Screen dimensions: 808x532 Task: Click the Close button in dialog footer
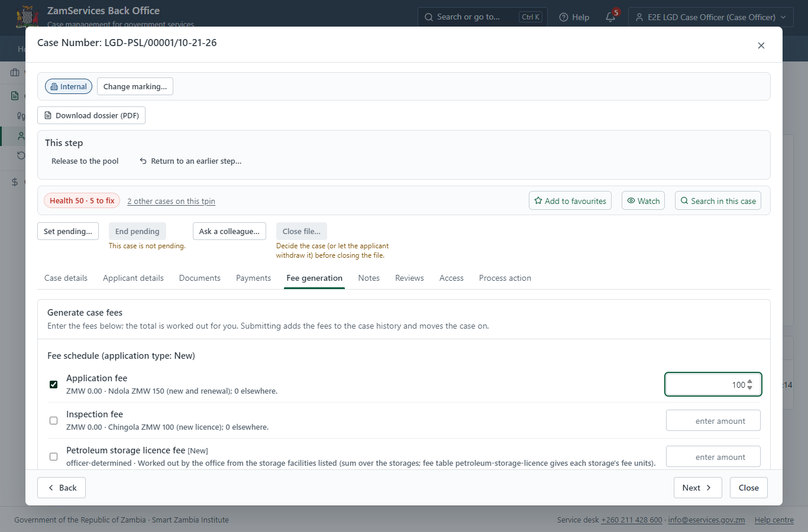[748, 488]
